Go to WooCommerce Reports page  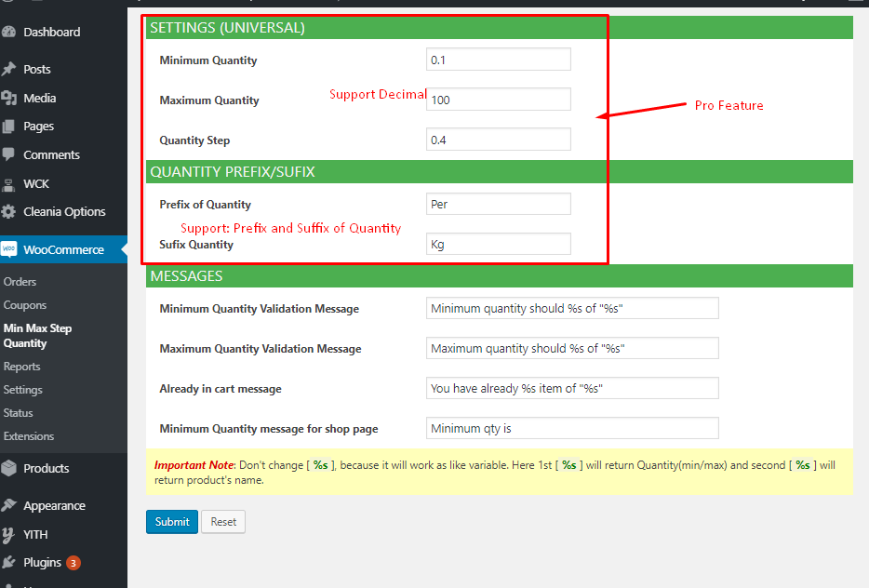click(21, 367)
